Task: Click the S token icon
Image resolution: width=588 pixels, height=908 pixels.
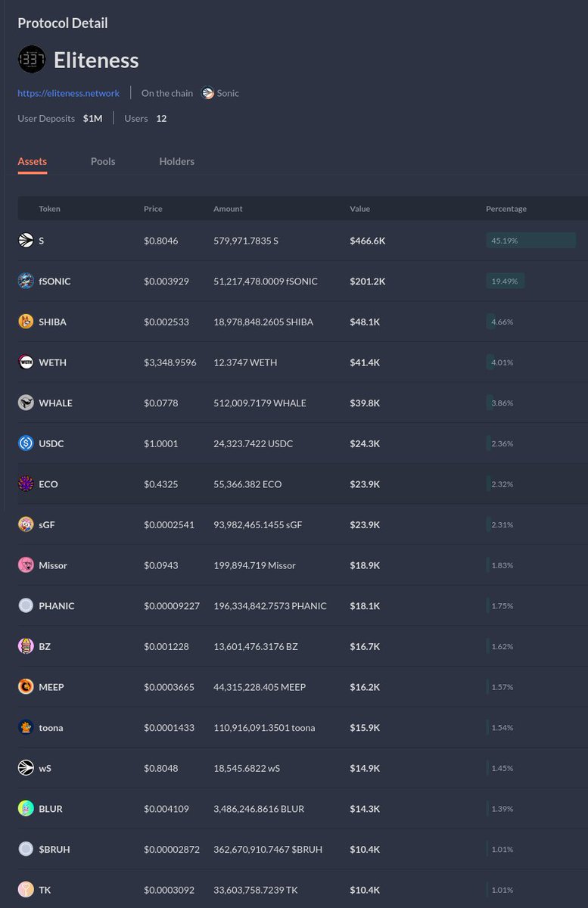Action: coord(26,241)
